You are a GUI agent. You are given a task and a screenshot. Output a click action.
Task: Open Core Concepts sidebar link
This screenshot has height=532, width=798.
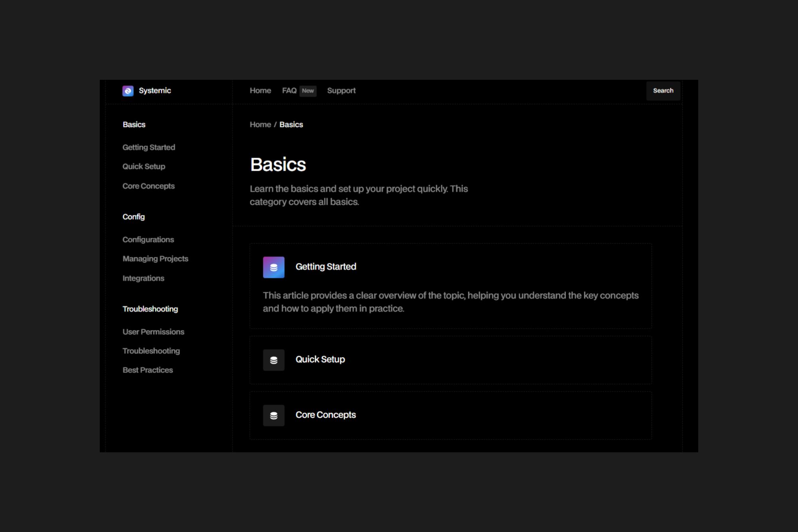pyautogui.click(x=148, y=186)
